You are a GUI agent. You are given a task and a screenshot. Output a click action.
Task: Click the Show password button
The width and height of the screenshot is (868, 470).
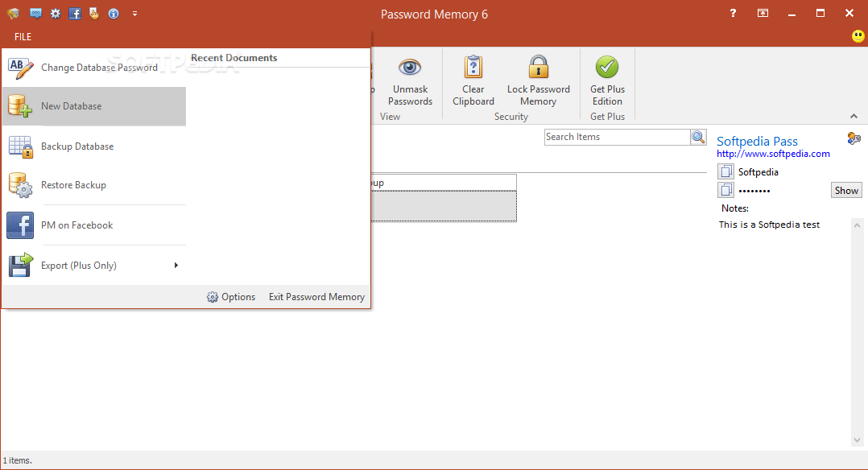click(845, 191)
